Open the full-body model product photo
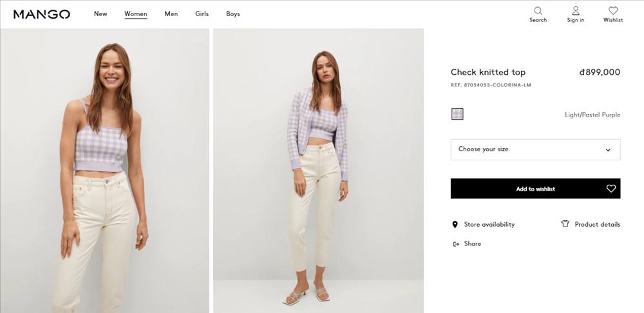This screenshot has height=313, width=644. point(318,171)
